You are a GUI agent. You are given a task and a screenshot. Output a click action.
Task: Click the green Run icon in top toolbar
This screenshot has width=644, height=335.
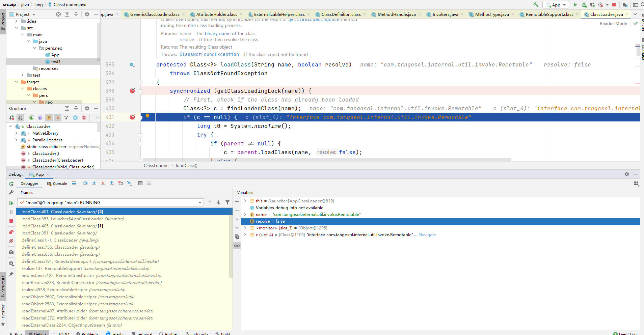[x=575, y=5]
